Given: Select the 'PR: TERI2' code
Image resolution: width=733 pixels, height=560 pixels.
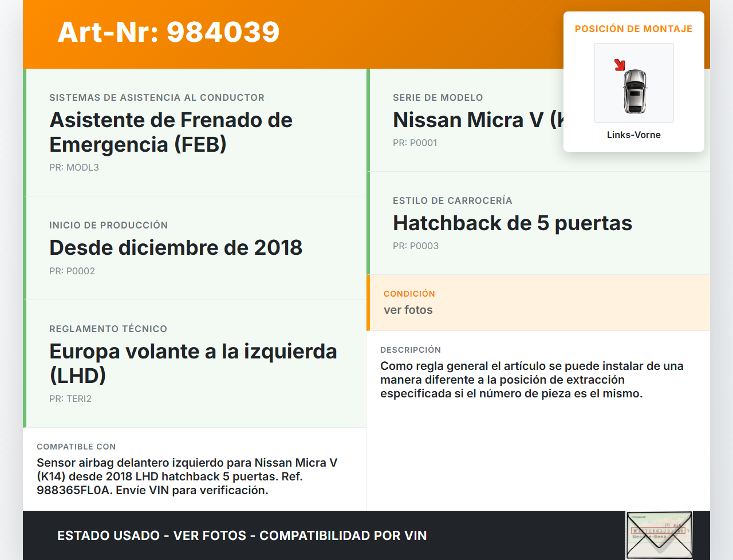Looking at the screenshot, I should (x=70, y=399).
